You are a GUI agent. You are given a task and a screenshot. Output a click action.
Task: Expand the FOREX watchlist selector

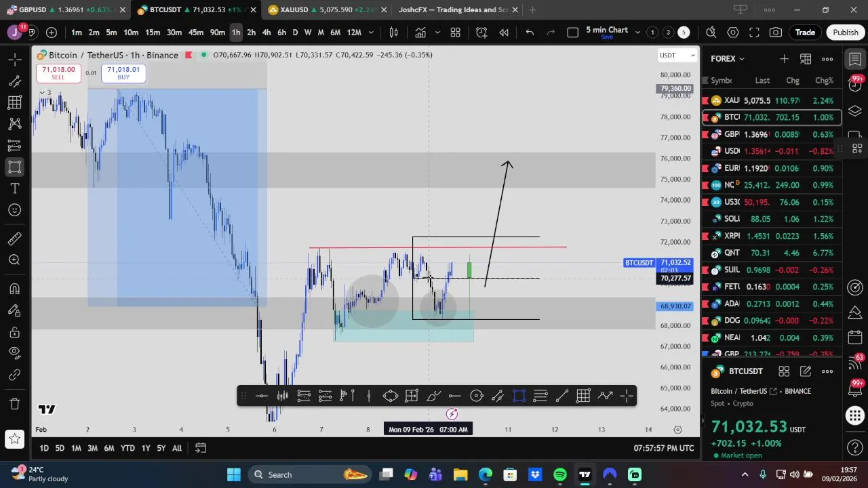click(x=728, y=59)
